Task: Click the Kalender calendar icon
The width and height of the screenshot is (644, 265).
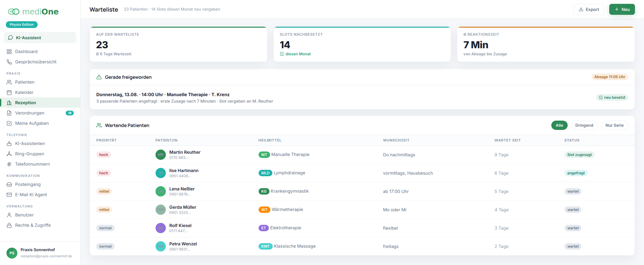Action: click(9, 92)
